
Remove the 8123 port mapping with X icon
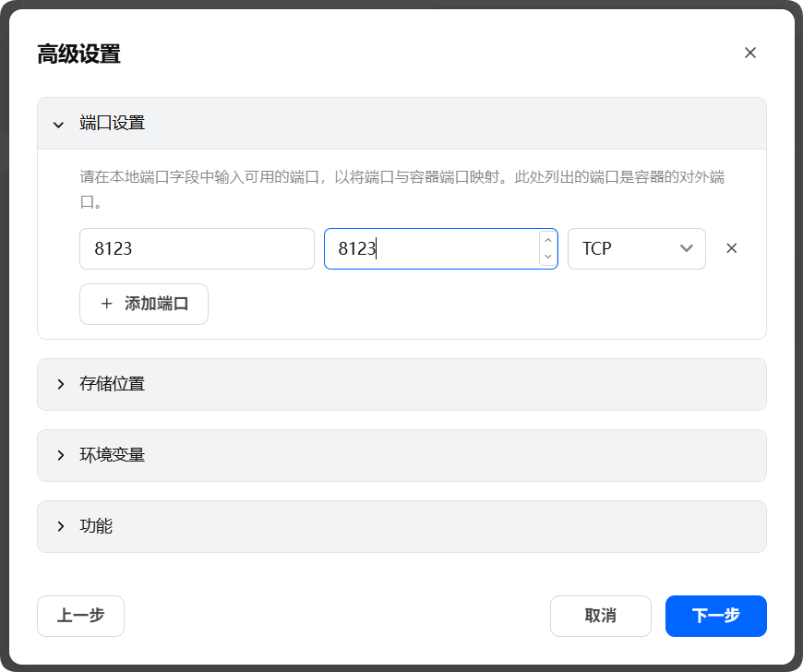pos(731,248)
